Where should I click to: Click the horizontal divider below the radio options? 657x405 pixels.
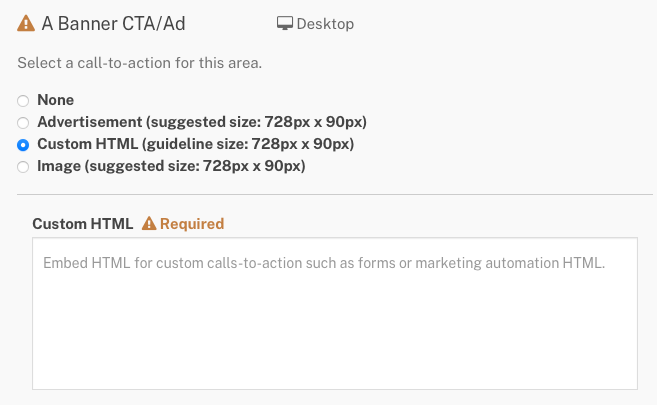point(335,194)
